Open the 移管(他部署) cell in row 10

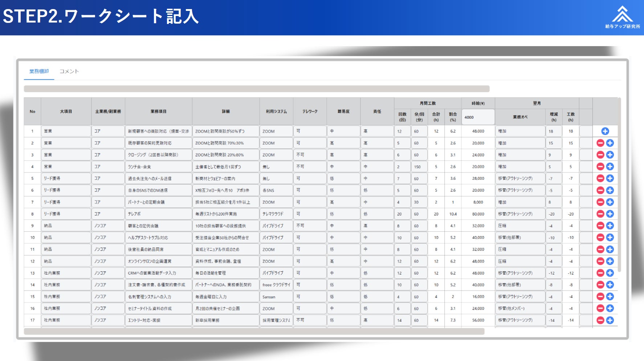coord(520,238)
